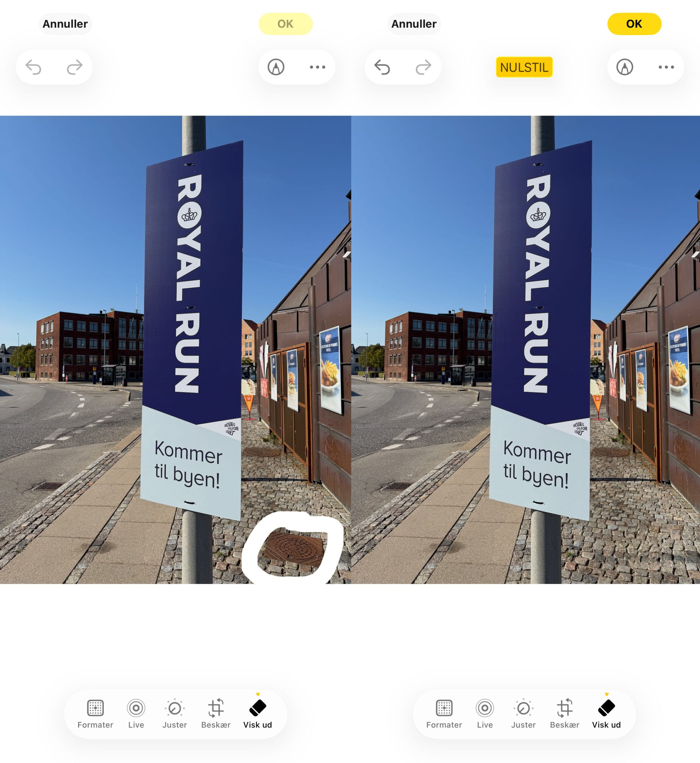Tap the NULSTIL reset button

coord(524,67)
